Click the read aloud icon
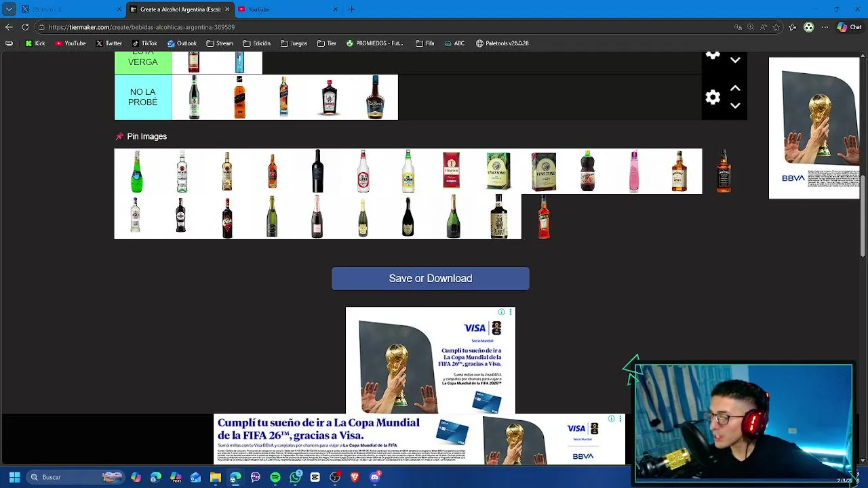This screenshot has height=488, width=868. click(764, 27)
